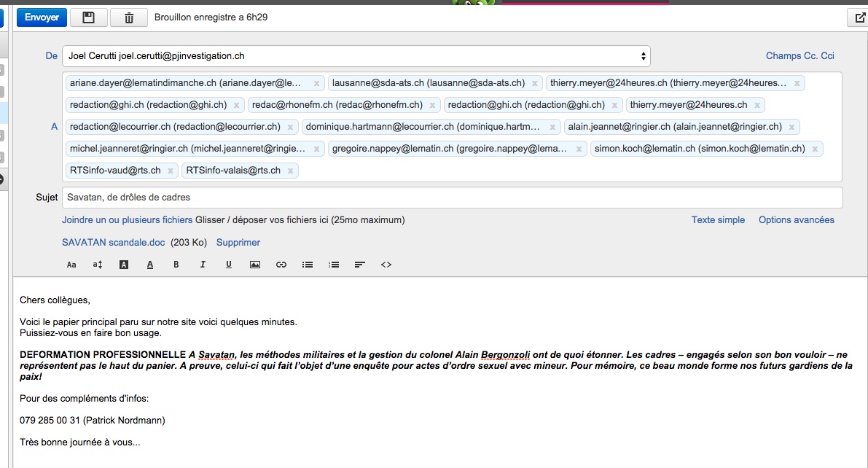868x468 pixels.
Task: Show HTML source code view
Action: click(386, 265)
